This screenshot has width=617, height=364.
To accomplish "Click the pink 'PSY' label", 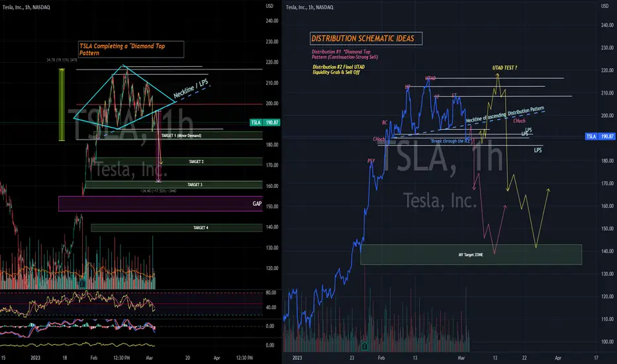I will (x=371, y=161).
